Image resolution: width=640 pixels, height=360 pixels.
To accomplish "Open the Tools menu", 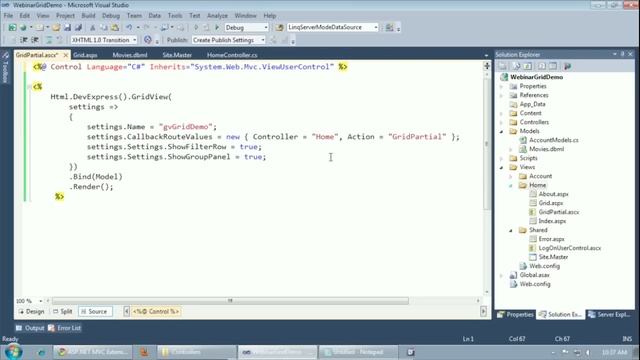I will click(x=175, y=16).
